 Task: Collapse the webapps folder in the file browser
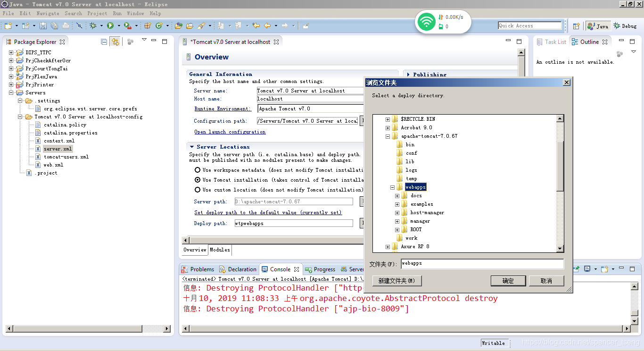(392, 187)
